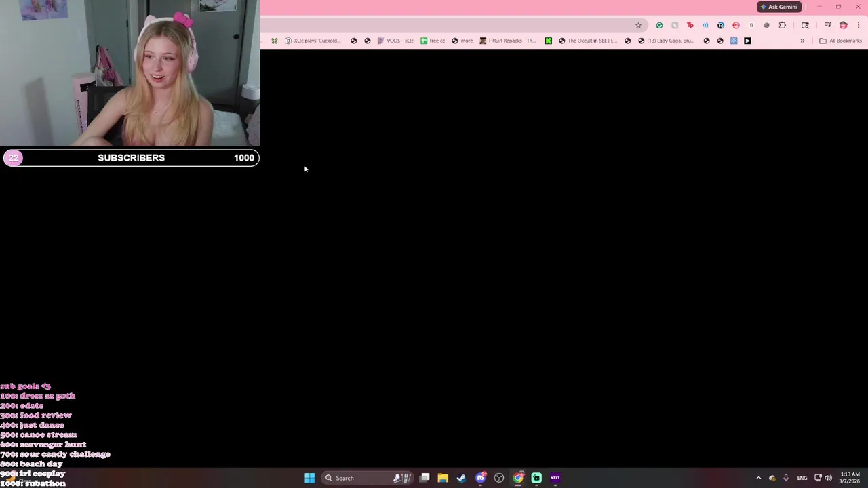
Task: Open OBS Studio from the taskbar
Action: (x=499, y=478)
